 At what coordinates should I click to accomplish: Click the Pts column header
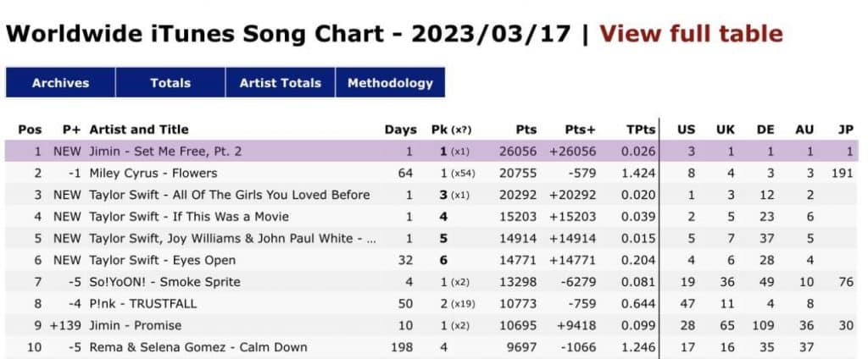(x=526, y=130)
